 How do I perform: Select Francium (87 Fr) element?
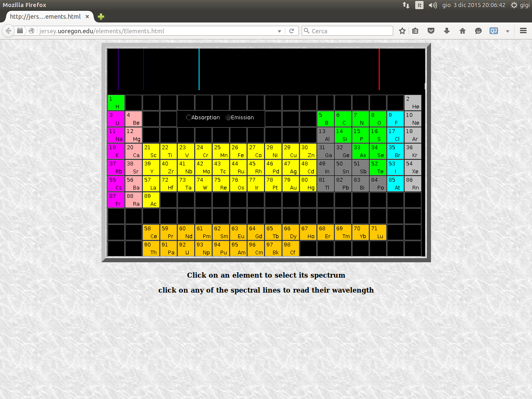tap(116, 200)
